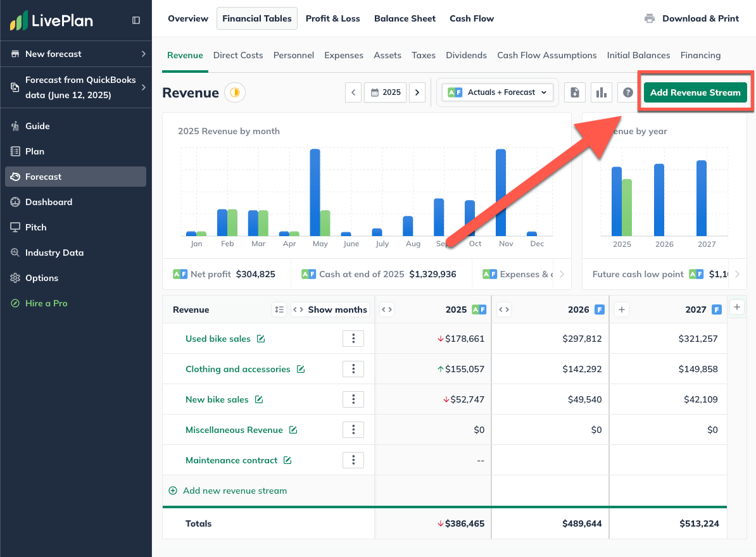Edit Miscellaneous Revenue pencil icon
Screen dimensions: 756x557
(293, 430)
